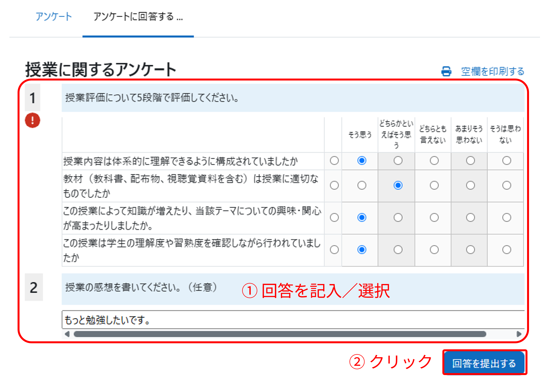This screenshot has width=546, height=392.
Task: Select あまりそう思わない for 理解度や習熟度 row
Action: point(470,250)
